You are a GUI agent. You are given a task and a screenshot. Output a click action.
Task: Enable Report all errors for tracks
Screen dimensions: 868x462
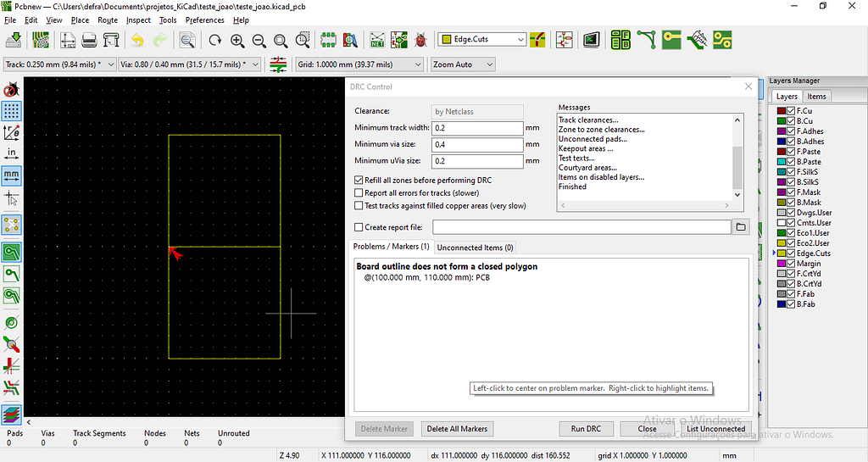pos(359,193)
